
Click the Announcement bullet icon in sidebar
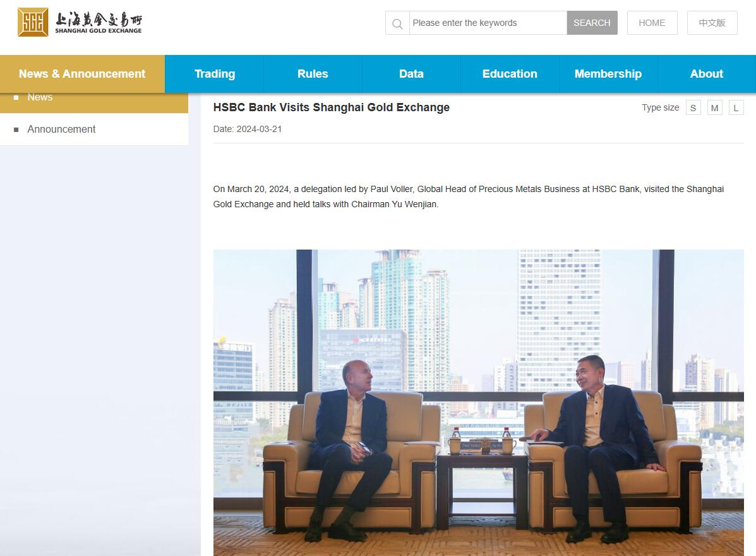[16, 130]
